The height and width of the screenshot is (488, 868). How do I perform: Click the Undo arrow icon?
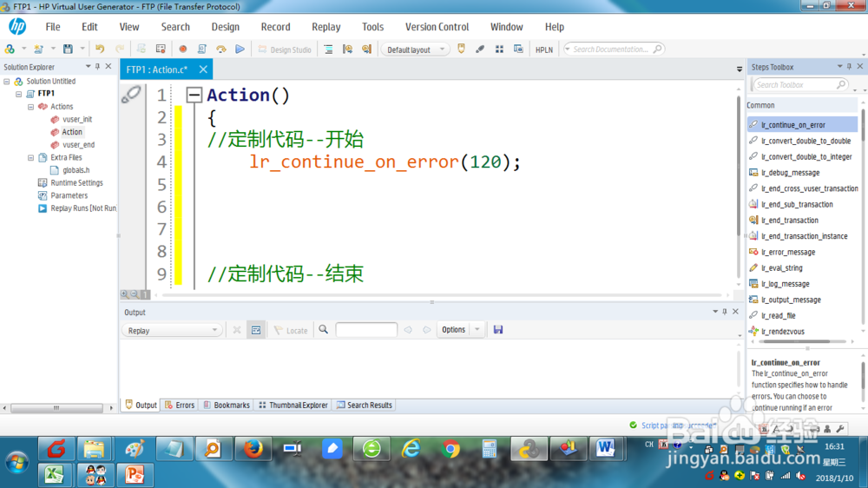[100, 49]
